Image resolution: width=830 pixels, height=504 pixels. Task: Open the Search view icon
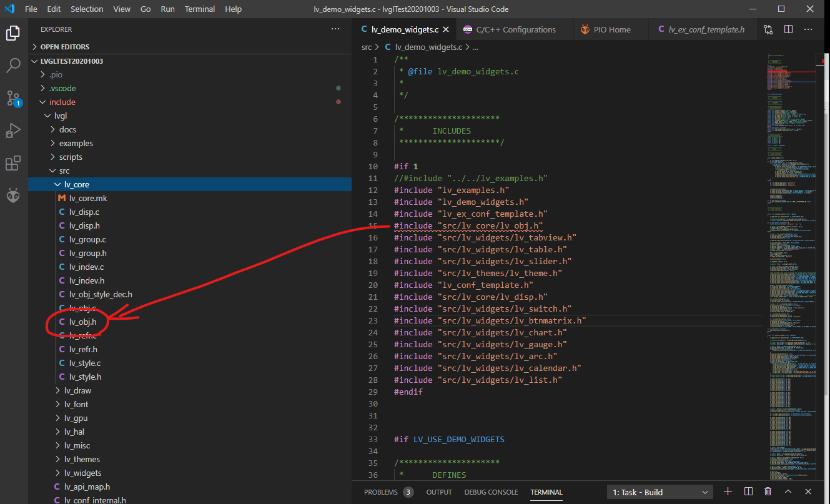click(x=13, y=65)
